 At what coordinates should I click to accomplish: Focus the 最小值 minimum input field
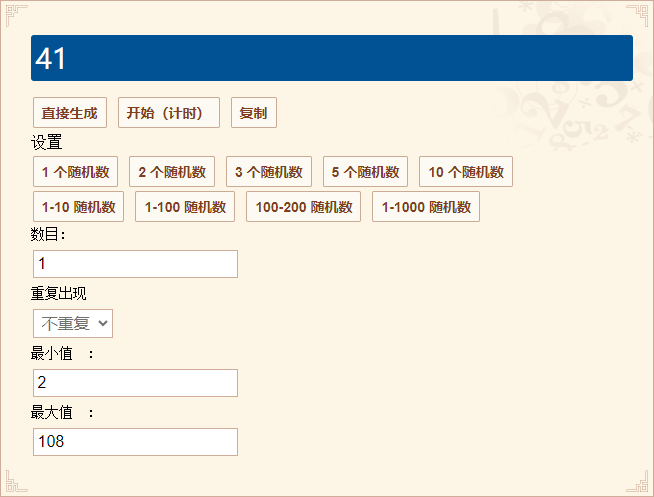coord(136,383)
